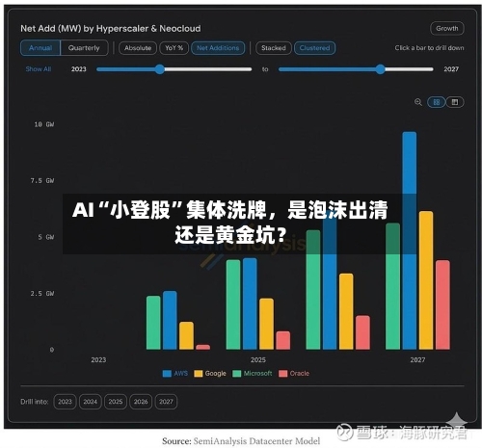Toggle AWS series in legend
The height and width of the screenshot is (448, 482).
[x=175, y=374]
